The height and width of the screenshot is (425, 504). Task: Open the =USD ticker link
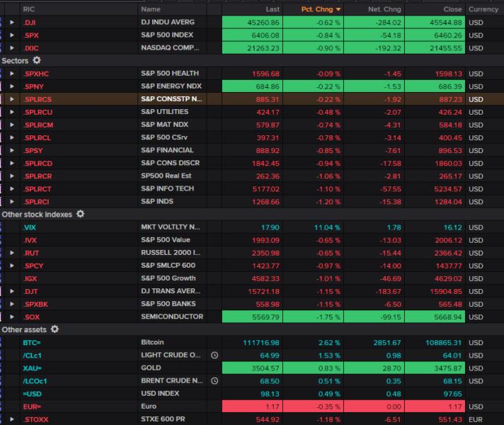coord(32,394)
